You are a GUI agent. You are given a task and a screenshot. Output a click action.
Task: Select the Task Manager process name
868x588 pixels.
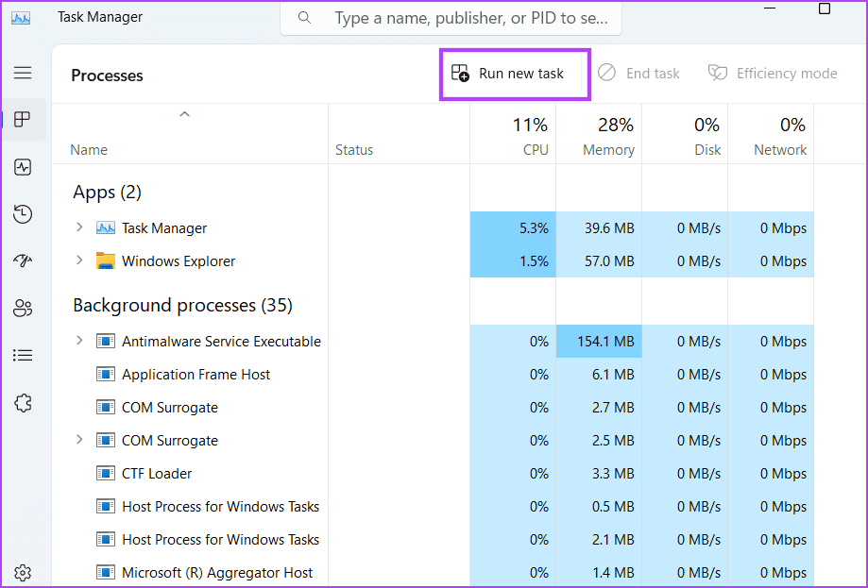coord(164,227)
